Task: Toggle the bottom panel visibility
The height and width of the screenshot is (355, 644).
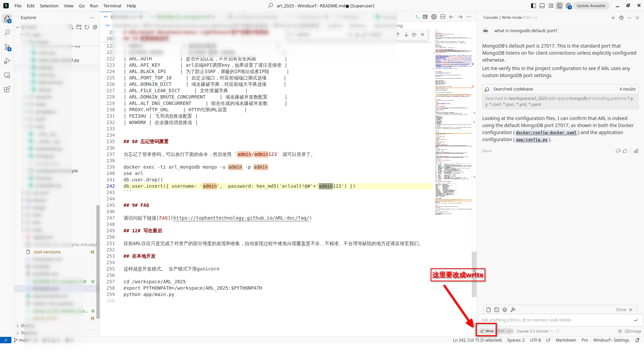Action: (542, 6)
